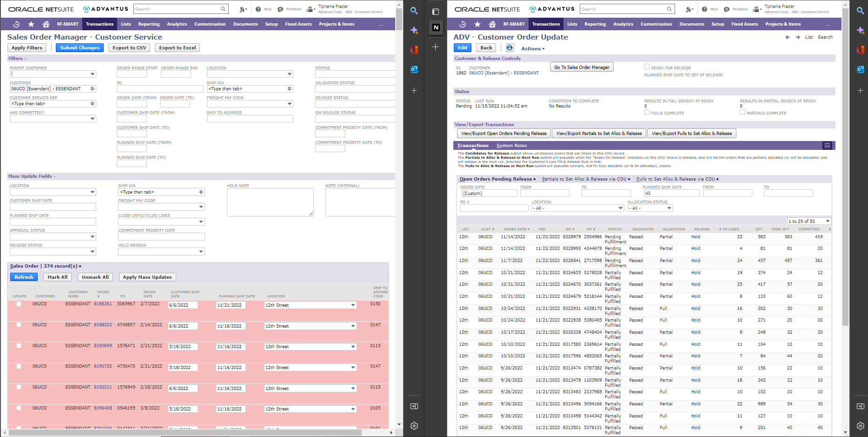Open Recent Records clock icon in left window
This screenshot has height=437, width=868.
coord(16,24)
